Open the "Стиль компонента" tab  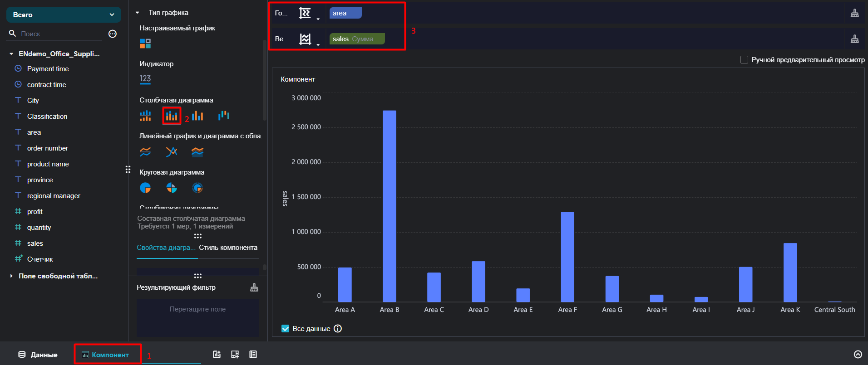click(x=228, y=248)
